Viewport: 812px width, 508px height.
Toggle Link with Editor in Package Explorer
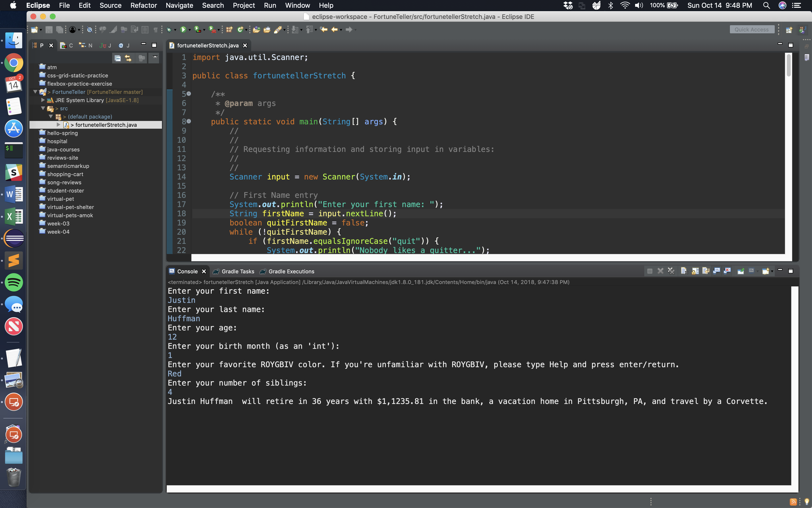pyautogui.click(x=128, y=58)
